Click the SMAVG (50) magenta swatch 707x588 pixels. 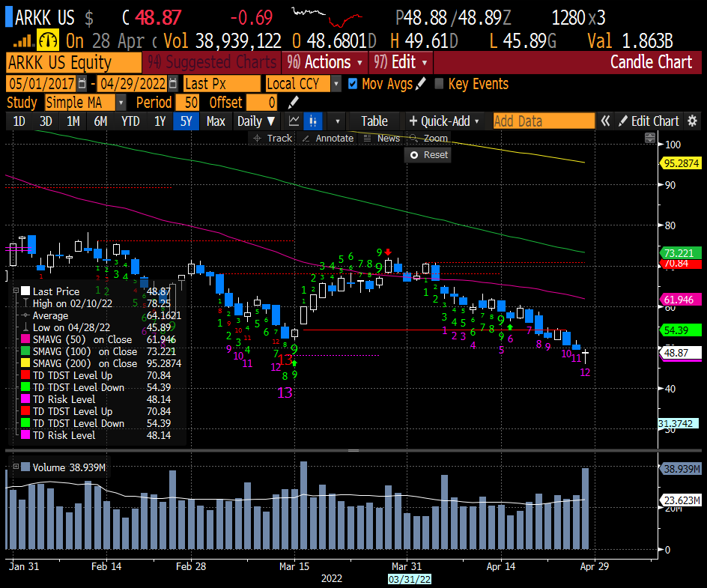point(25,339)
